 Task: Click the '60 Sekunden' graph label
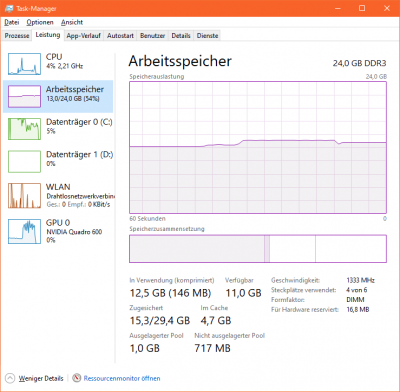(147, 219)
